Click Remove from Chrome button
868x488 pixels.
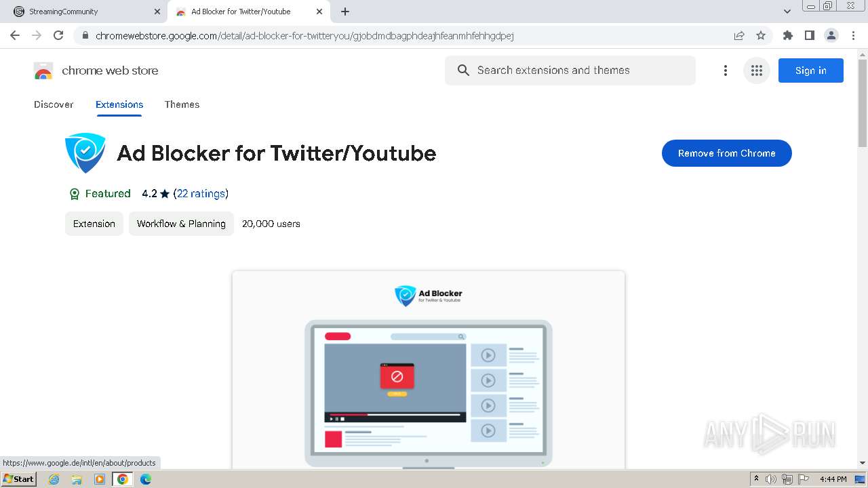(726, 153)
